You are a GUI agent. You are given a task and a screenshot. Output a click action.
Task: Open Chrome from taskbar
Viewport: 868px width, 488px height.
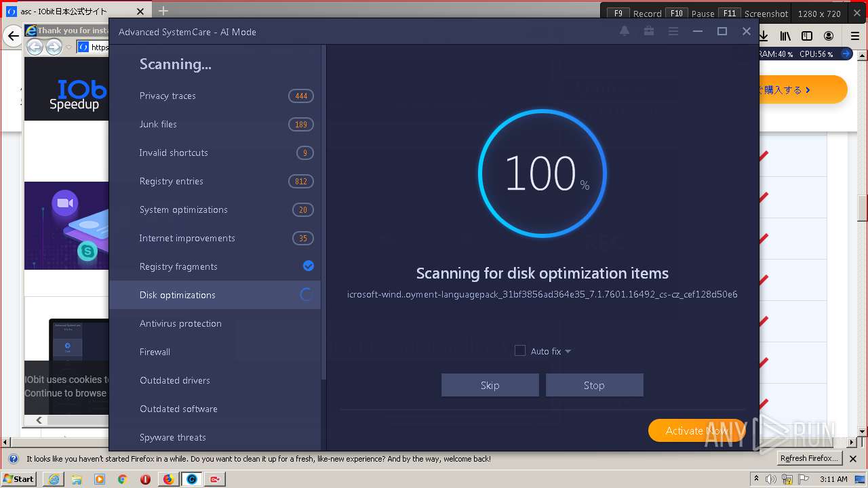pyautogui.click(x=122, y=479)
